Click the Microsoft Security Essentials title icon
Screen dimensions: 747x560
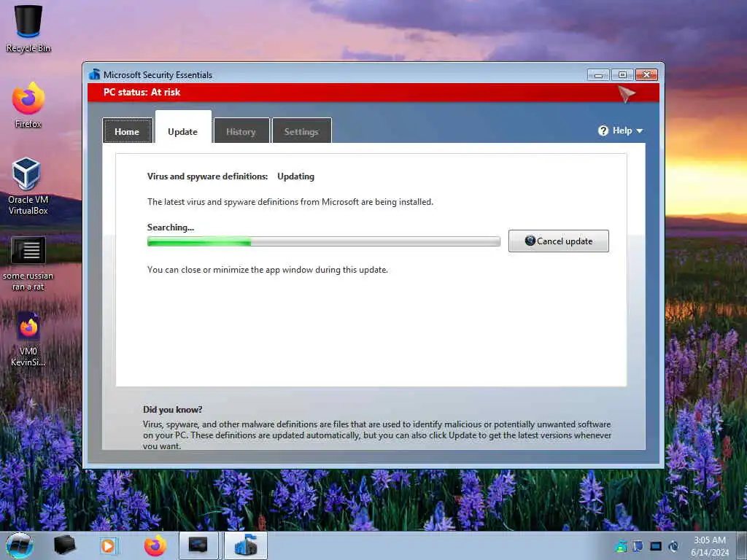[x=94, y=75]
